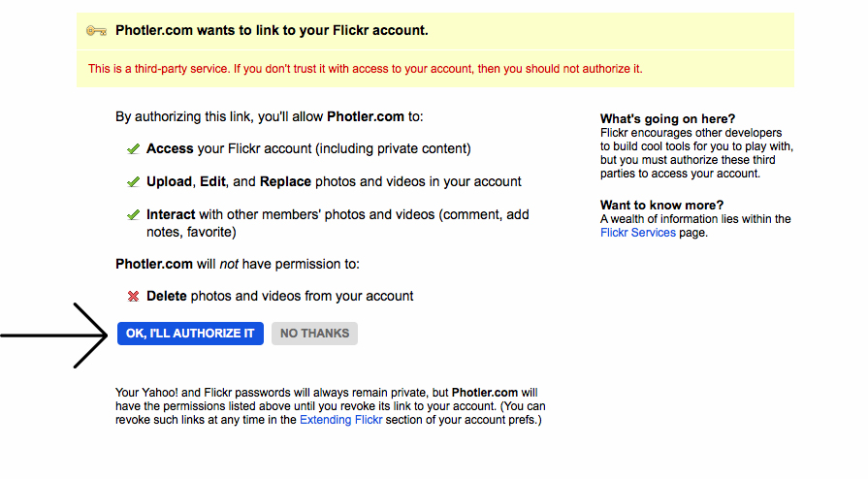This screenshot has width=868, height=479.
Task: Click green checkmark beside Upload, Edit, Replace
Action: (x=134, y=181)
